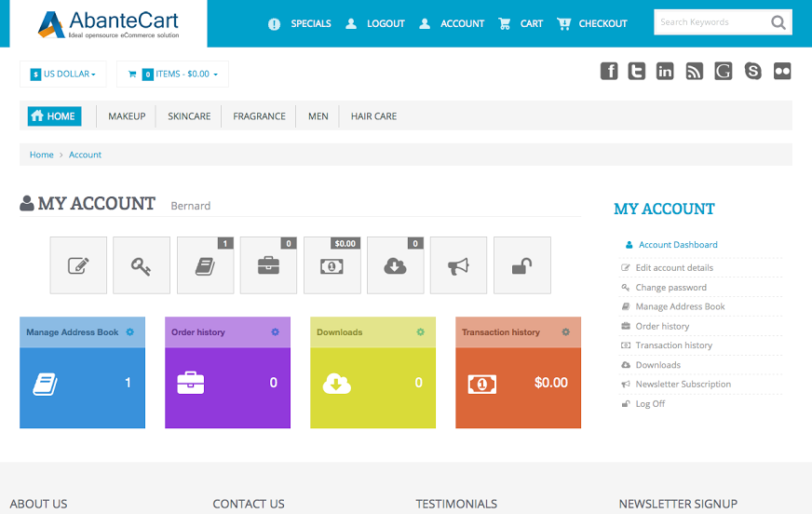Open the Twitter social icon
Screen dimensions: 812x514
pyautogui.click(x=636, y=71)
